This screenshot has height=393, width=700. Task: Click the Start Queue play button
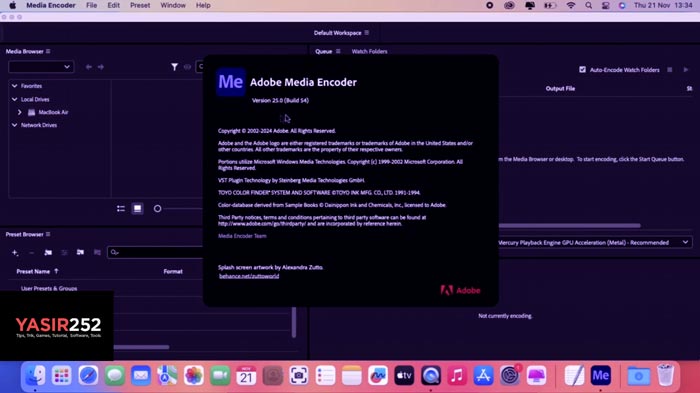(686, 70)
